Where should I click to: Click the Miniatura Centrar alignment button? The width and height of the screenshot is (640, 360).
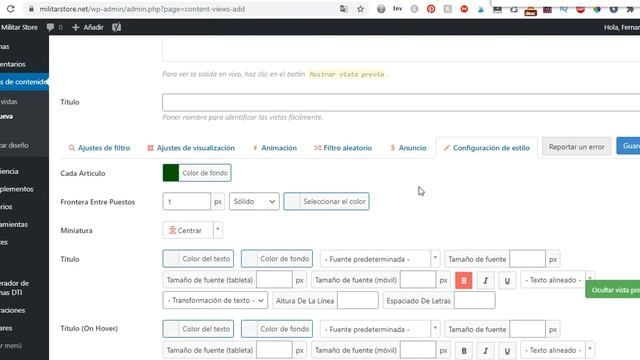(x=188, y=230)
